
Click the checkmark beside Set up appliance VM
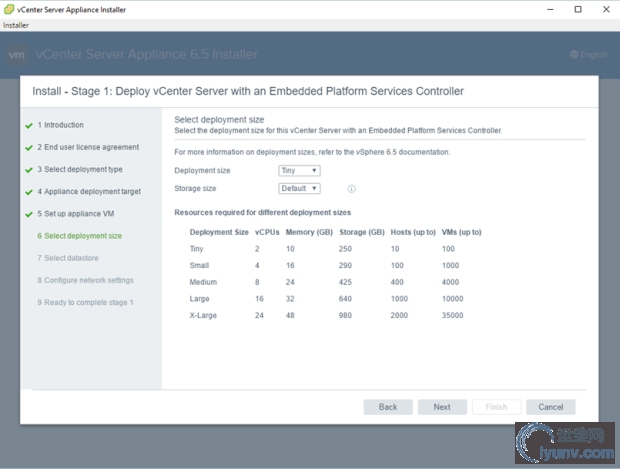(29, 214)
